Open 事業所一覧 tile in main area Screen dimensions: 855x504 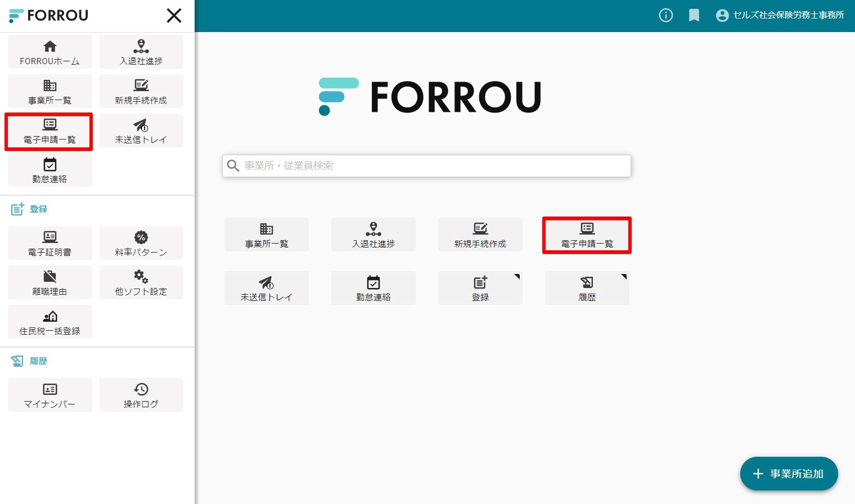[x=267, y=235]
